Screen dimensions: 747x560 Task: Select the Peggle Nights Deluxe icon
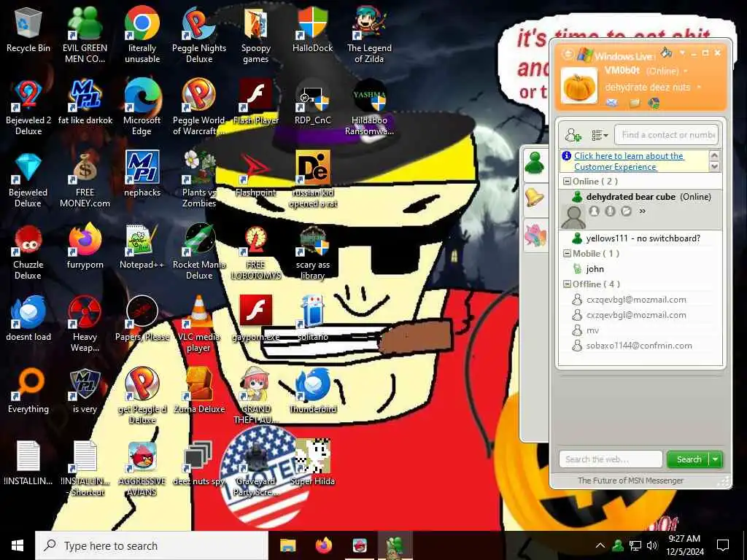[198, 34]
